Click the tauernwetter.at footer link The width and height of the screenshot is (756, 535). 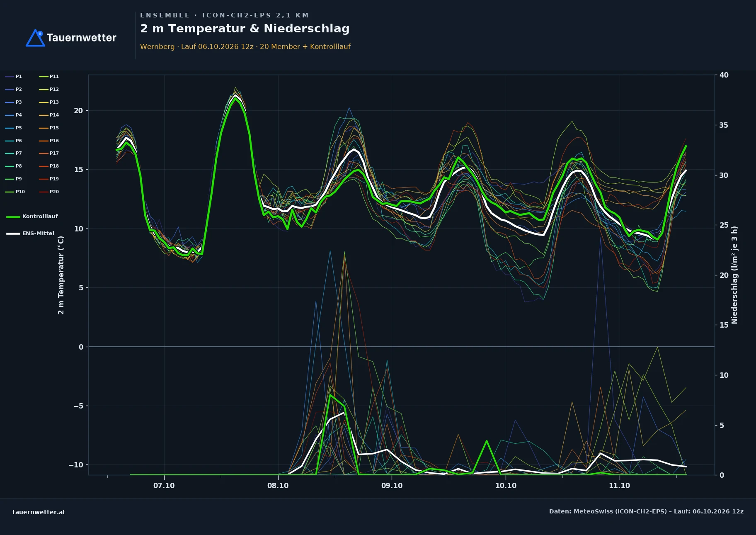click(x=39, y=512)
